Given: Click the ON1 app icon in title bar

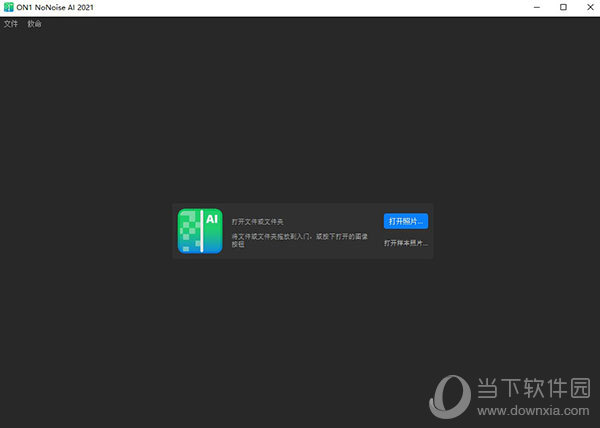Looking at the screenshot, I should pyautogui.click(x=8, y=7).
